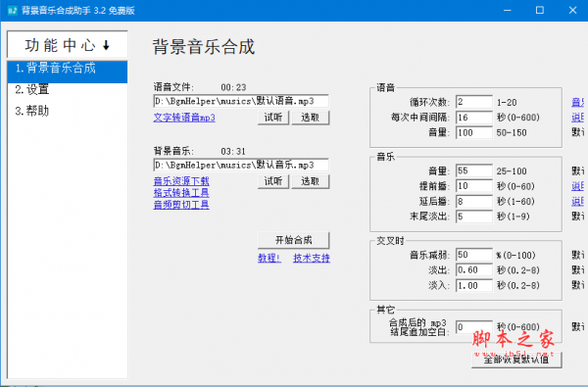Click the 延后播 input field
Screen dimensions: 588x387
474,202
